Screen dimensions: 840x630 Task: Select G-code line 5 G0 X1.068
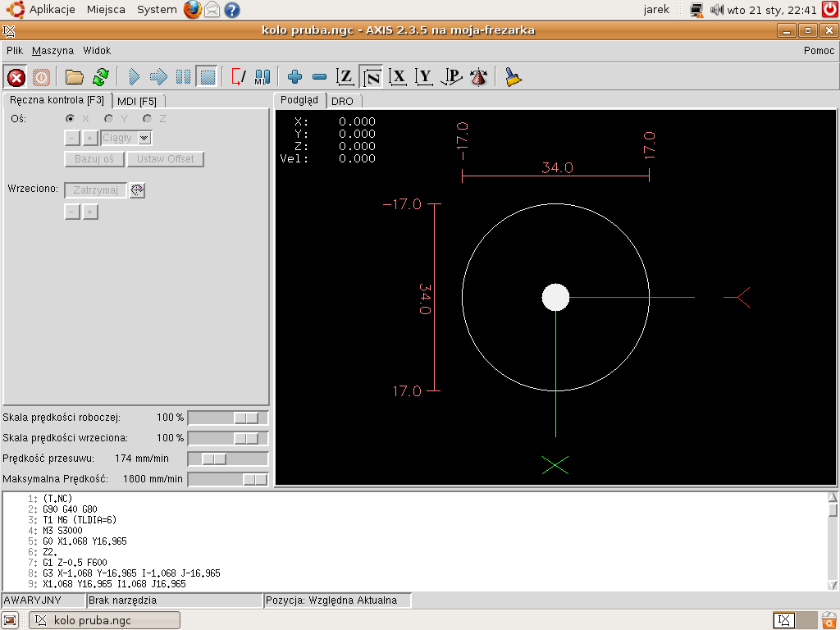[x=84, y=541]
